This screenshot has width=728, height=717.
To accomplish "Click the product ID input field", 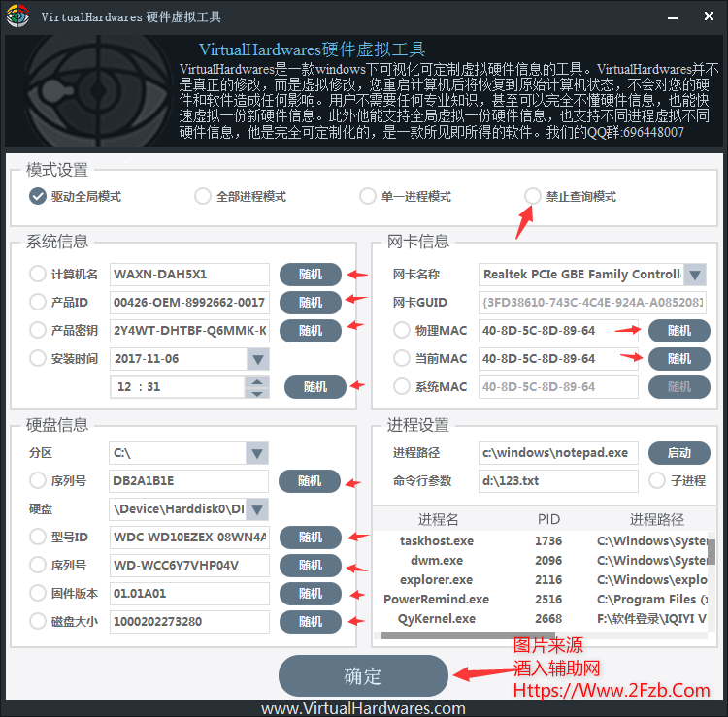I will click(189, 303).
